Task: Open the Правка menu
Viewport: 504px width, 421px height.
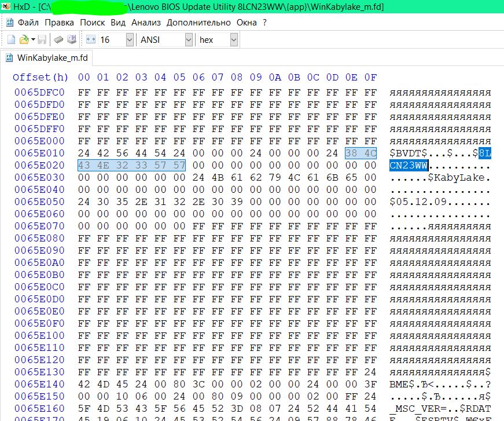Action: click(x=59, y=23)
